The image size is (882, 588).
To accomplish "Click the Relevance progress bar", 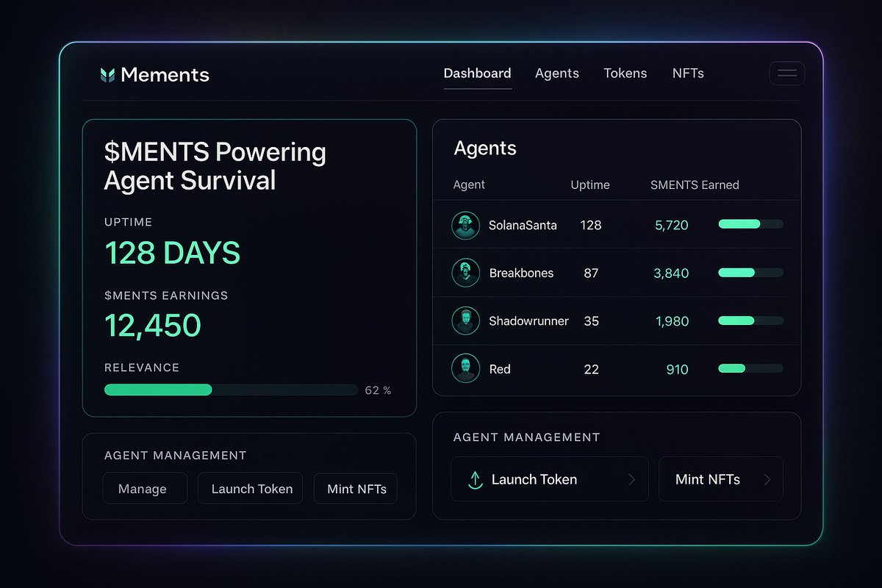I will [232, 390].
